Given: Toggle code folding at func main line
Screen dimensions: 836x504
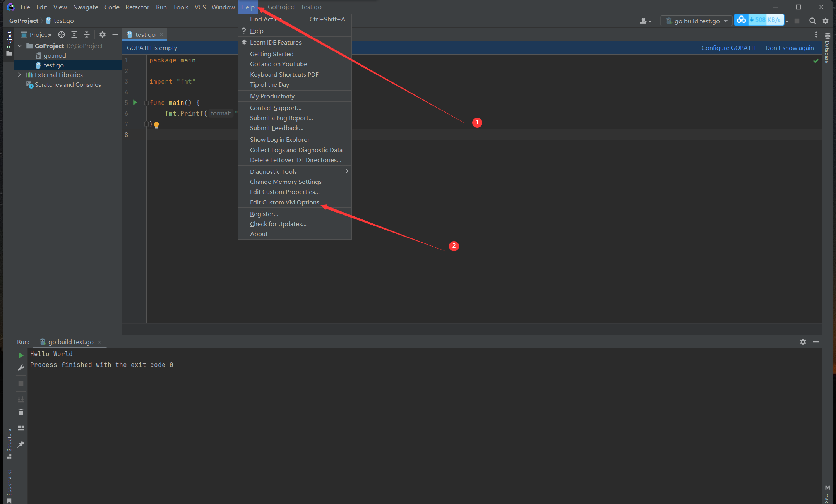Looking at the screenshot, I should tap(146, 103).
